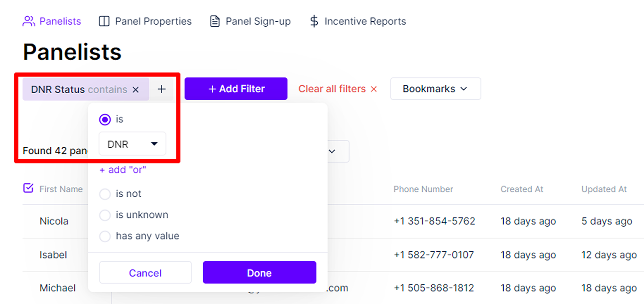Sort by the Created At column header
Viewport: 644px width, 304px height.
pos(522,189)
